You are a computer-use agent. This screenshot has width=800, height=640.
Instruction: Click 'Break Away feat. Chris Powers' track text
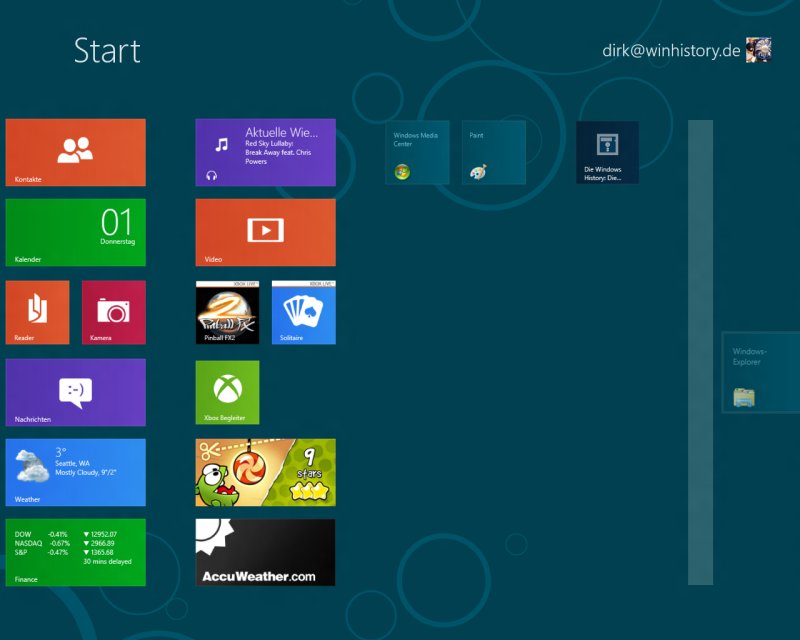pos(278,157)
